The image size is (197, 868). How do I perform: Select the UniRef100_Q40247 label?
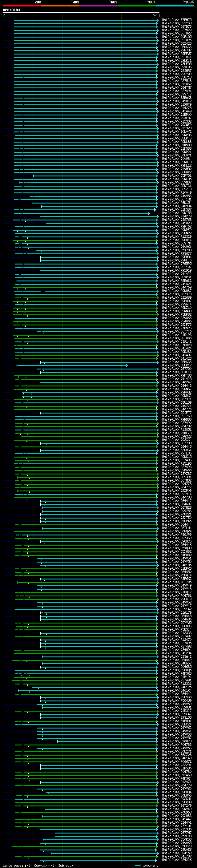point(177,382)
